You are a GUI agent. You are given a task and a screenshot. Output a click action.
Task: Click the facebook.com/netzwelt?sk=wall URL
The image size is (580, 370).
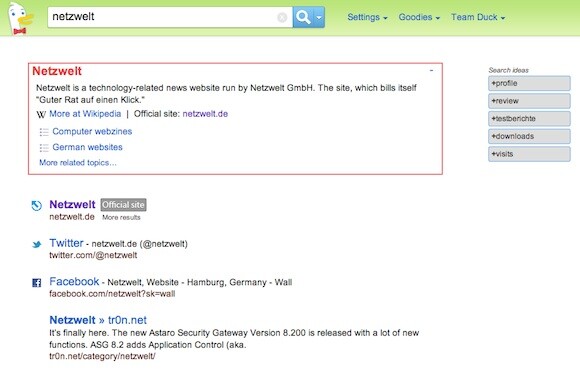pyautogui.click(x=112, y=294)
